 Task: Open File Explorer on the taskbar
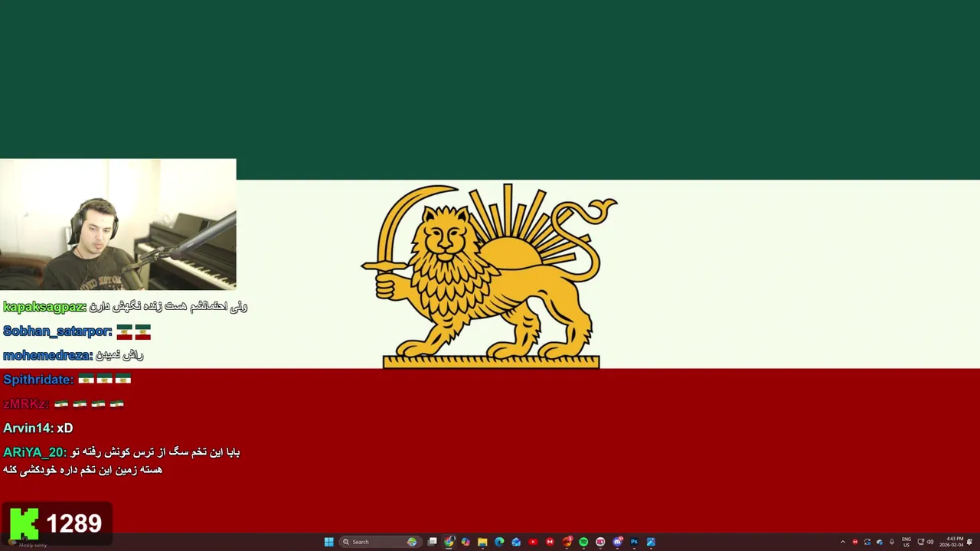click(482, 542)
